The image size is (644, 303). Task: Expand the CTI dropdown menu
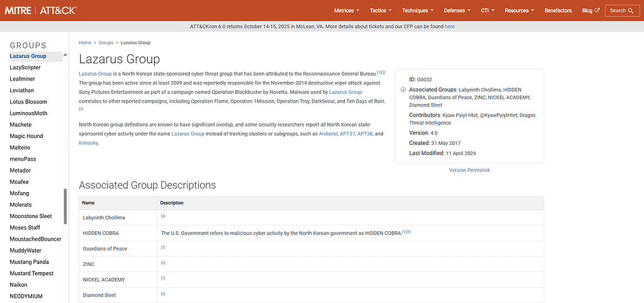tap(487, 11)
